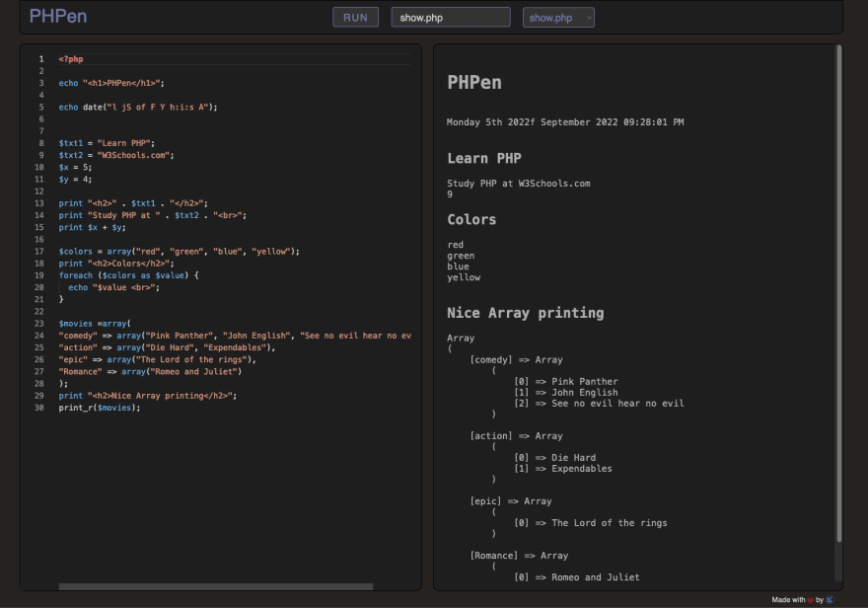This screenshot has width=868, height=608.
Task: Click the $txt1 = "Learn PHP" line
Action: coord(107,143)
